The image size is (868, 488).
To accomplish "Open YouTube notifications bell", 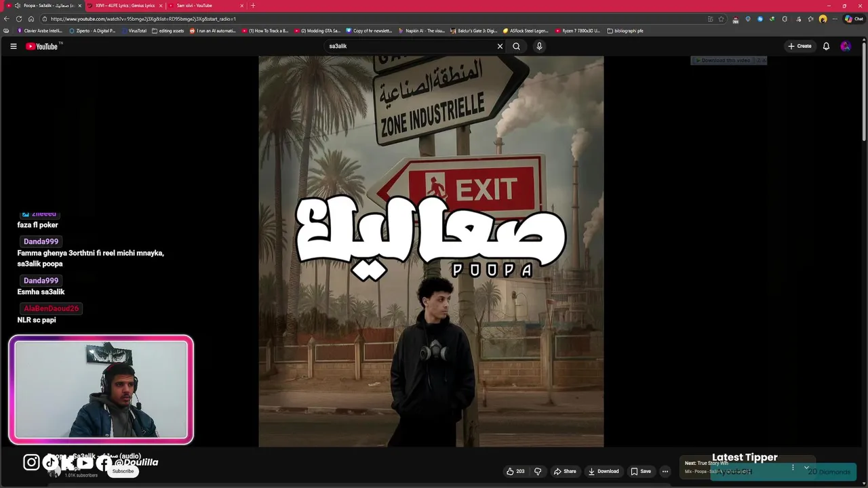I will 826,46.
